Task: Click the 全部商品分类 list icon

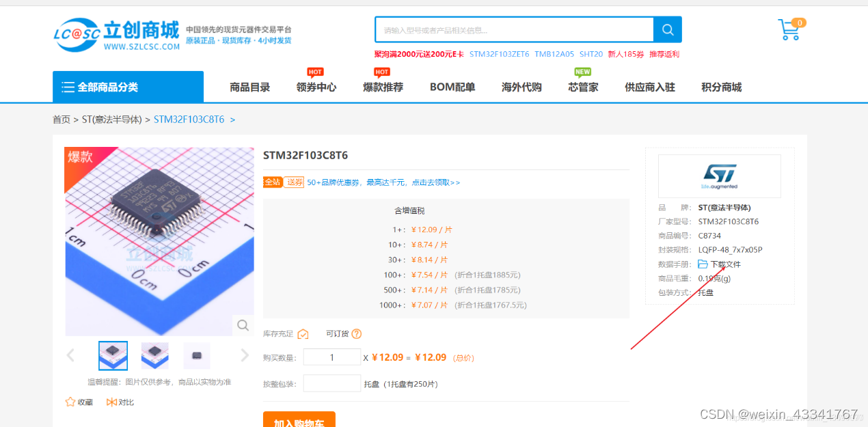Action: [68, 87]
